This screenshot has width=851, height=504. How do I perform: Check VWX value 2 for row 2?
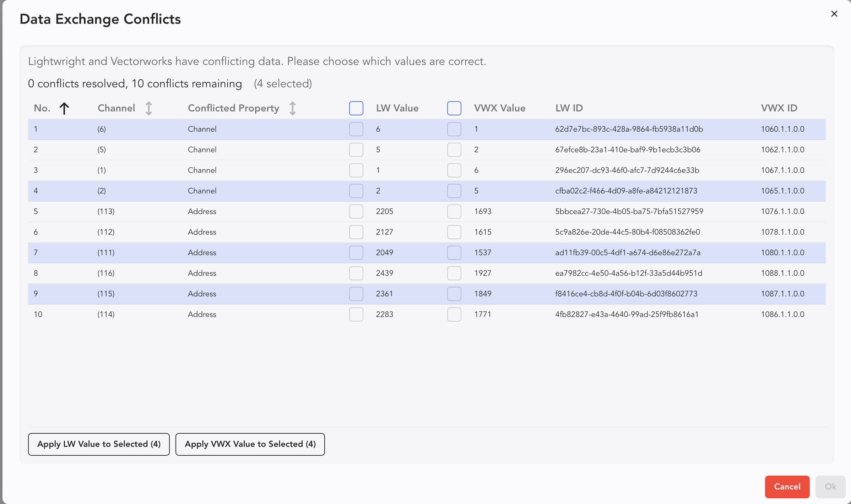(454, 150)
